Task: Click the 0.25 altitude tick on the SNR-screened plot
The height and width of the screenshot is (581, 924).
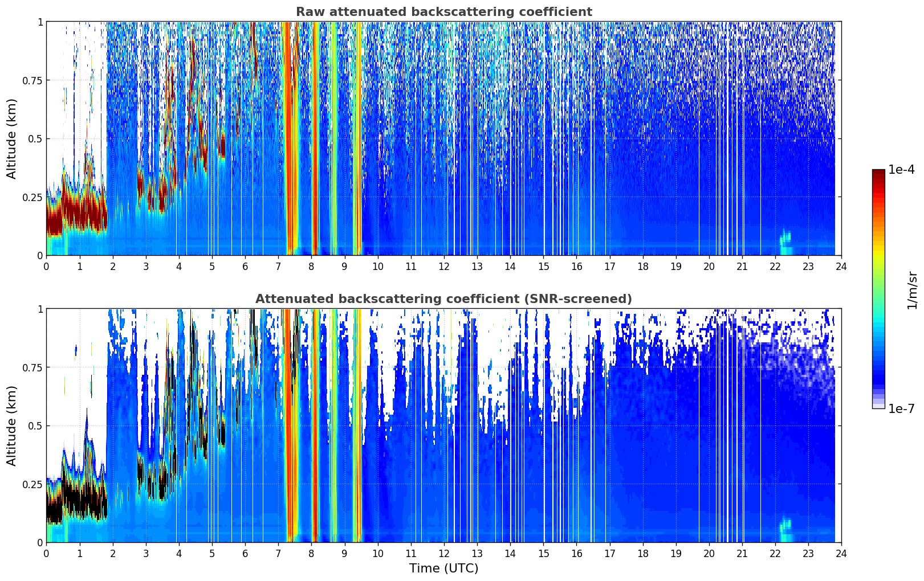Action: point(32,484)
